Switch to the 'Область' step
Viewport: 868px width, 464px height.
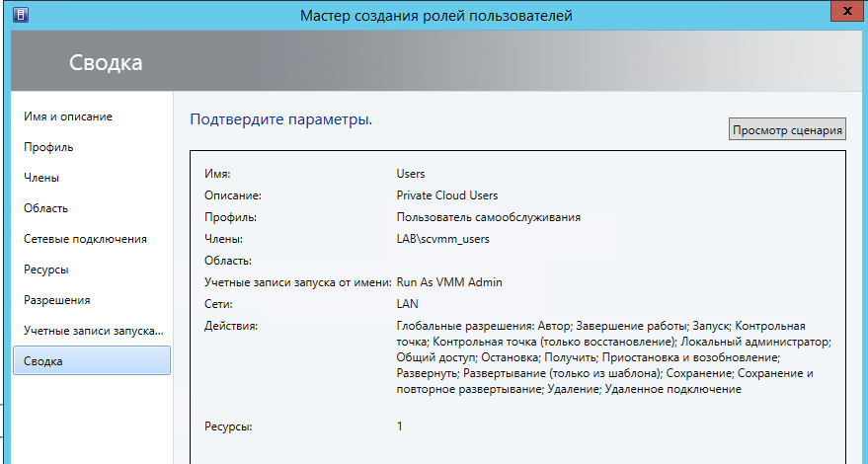click(45, 208)
